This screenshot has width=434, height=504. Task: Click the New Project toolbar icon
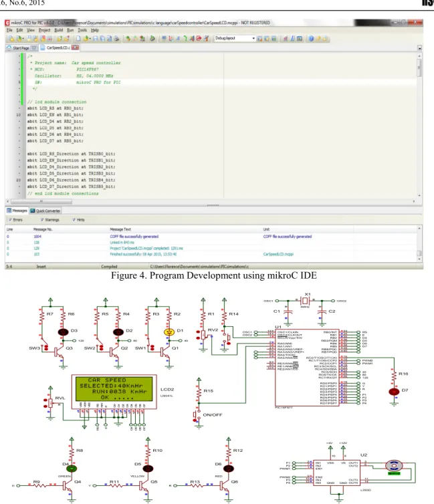click(x=11, y=39)
